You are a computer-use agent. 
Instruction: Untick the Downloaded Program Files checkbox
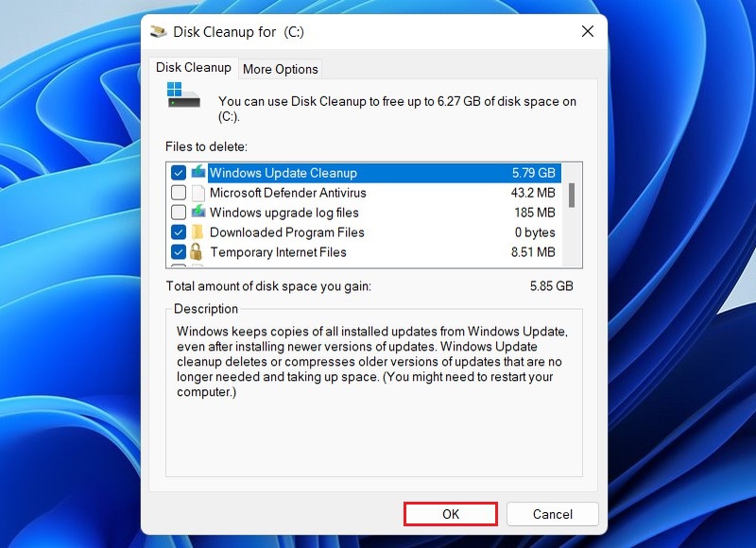[x=179, y=232]
